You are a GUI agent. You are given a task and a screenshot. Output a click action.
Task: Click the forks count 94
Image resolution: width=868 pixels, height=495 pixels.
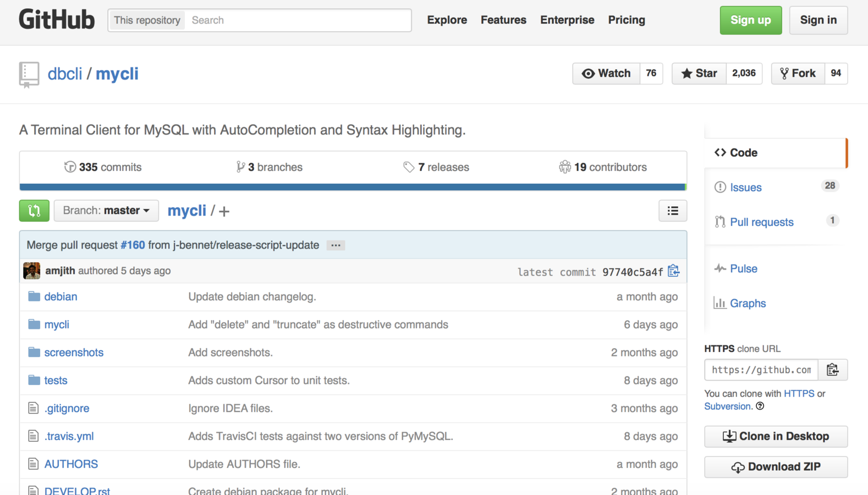pyautogui.click(x=836, y=73)
